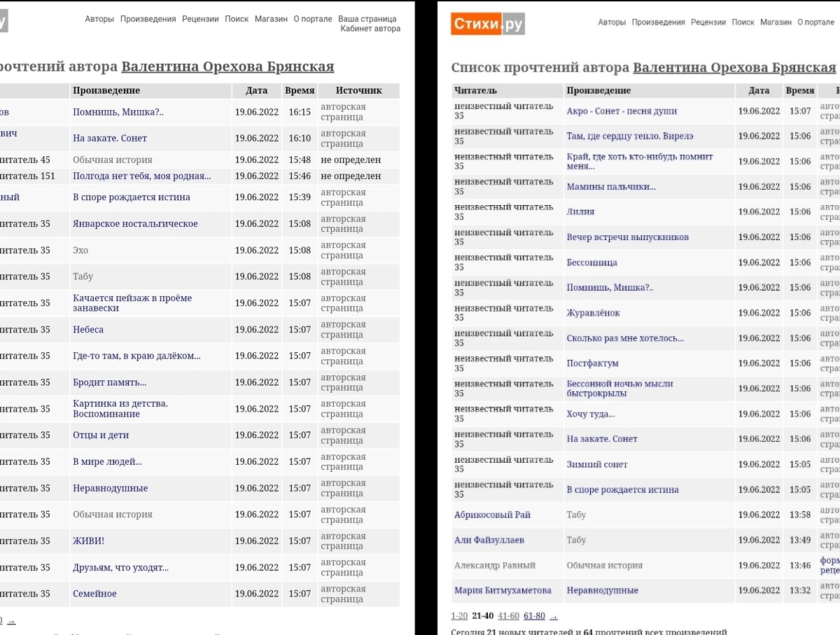Viewport: 840px width, 635px height.
Task: Go to page 1-20 of readings
Action: (x=459, y=616)
